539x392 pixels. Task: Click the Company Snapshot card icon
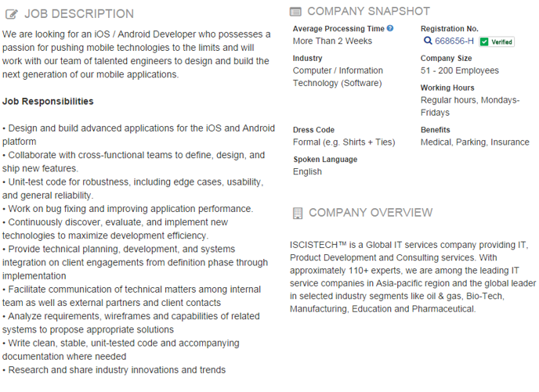(295, 12)
